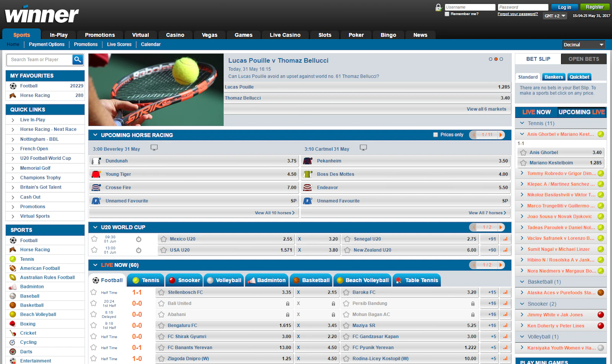Toggle favourite star on Bengaluru FC match row

coord(94,325)
